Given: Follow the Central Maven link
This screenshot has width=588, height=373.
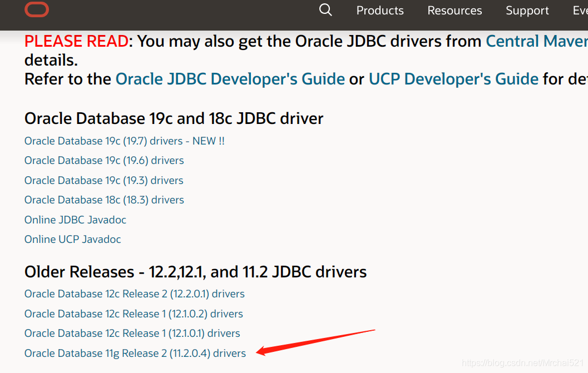Looking at the screenshot, I should click(537, 41).
